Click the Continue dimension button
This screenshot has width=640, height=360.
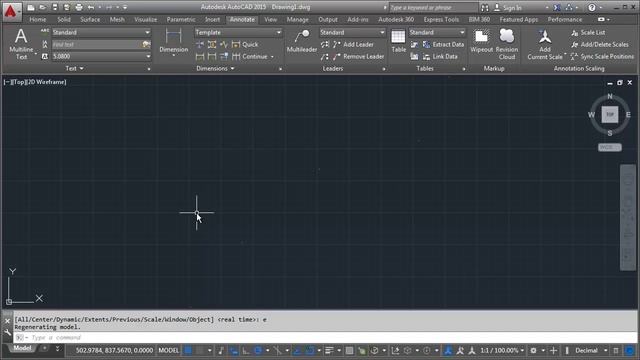pos(250,57)
